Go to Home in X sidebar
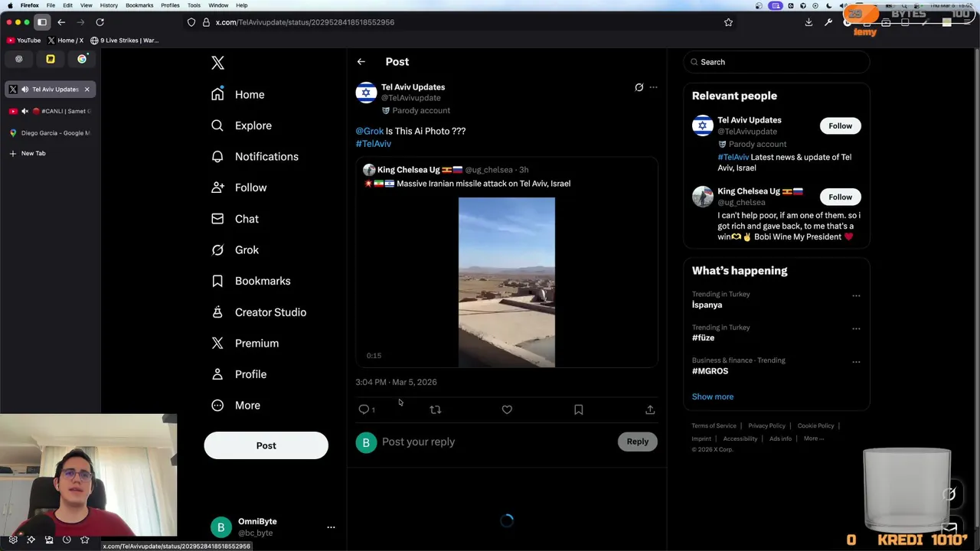 click(x=238, y=94)
